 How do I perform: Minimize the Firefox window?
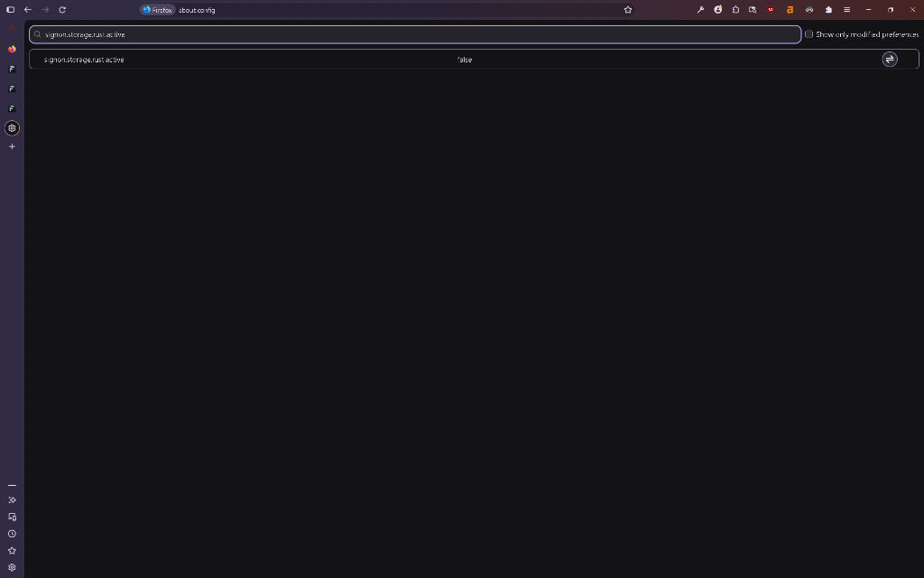[868, 9]
